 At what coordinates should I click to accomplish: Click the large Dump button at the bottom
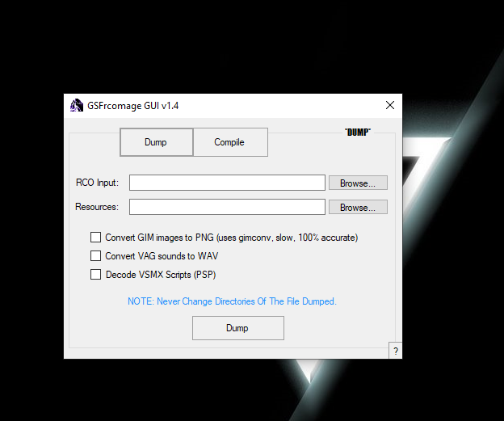coord(238,328)
